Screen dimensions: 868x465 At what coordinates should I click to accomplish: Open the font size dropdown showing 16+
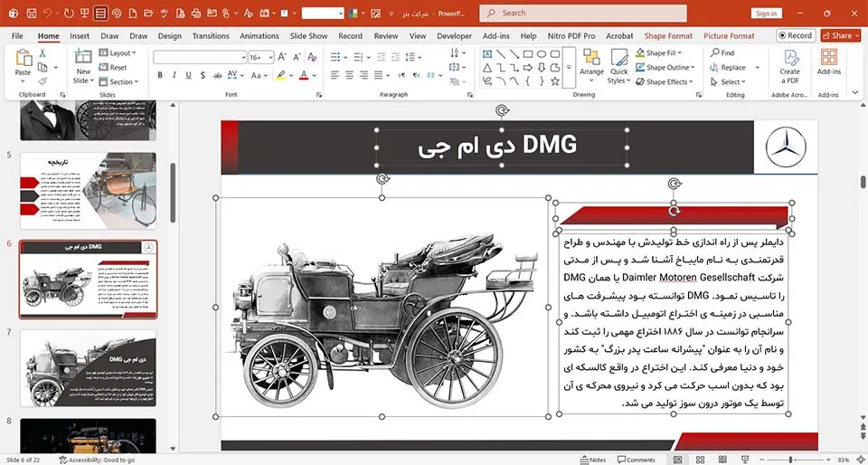(260, 57)
